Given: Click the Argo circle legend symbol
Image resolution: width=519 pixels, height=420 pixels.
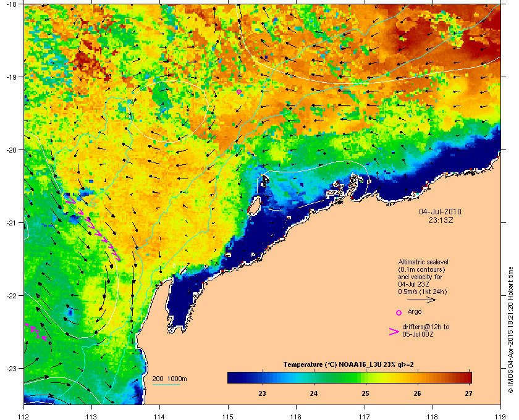Looking at the screenshot, I should coord(399,313).
